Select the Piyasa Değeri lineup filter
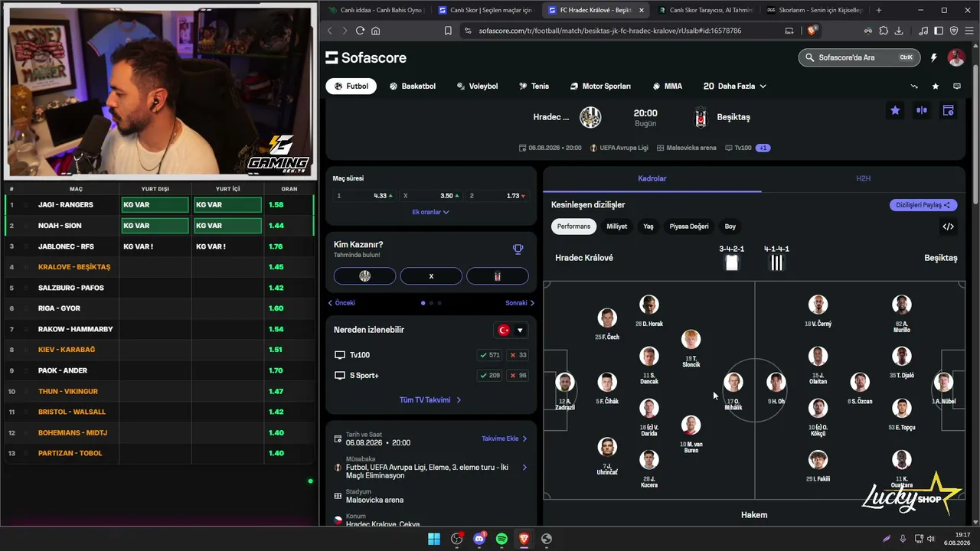Image resolution: width=980 pixels, height=551 pixels. coord(689,227)
